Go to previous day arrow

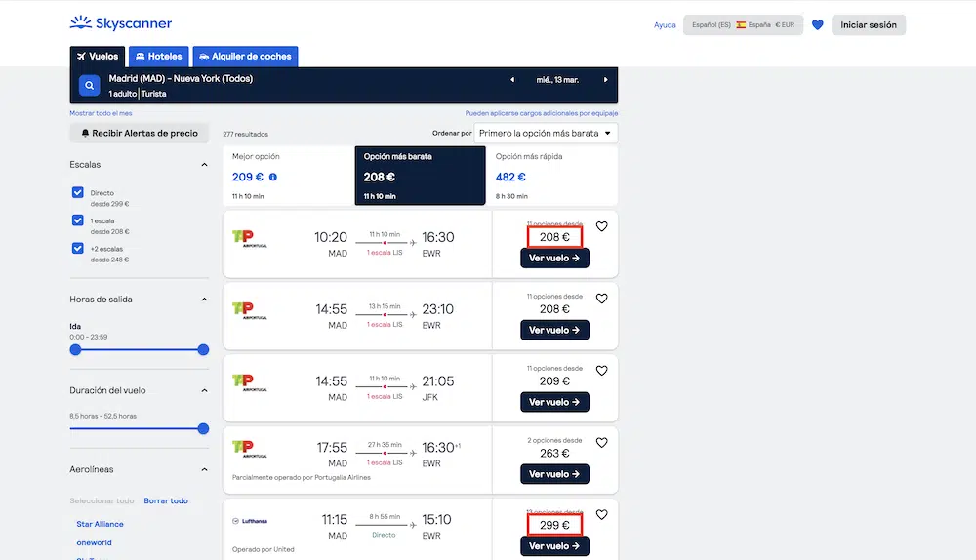[512, 80]
